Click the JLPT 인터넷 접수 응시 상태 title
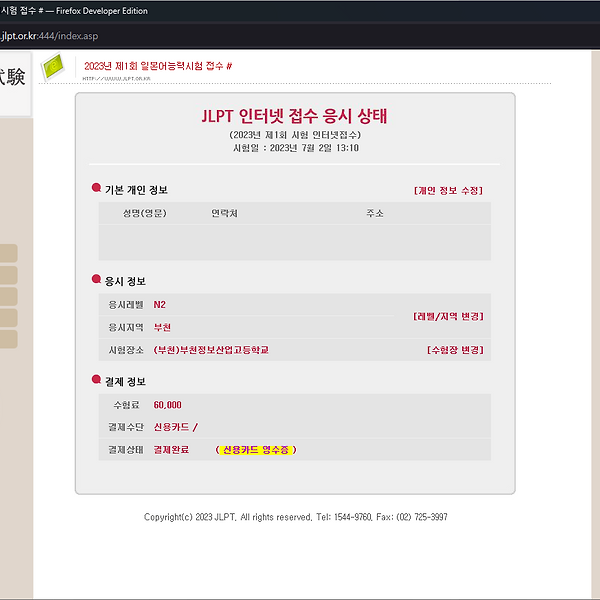The width and height of the screenshot is (600, 600). point(294,116)
